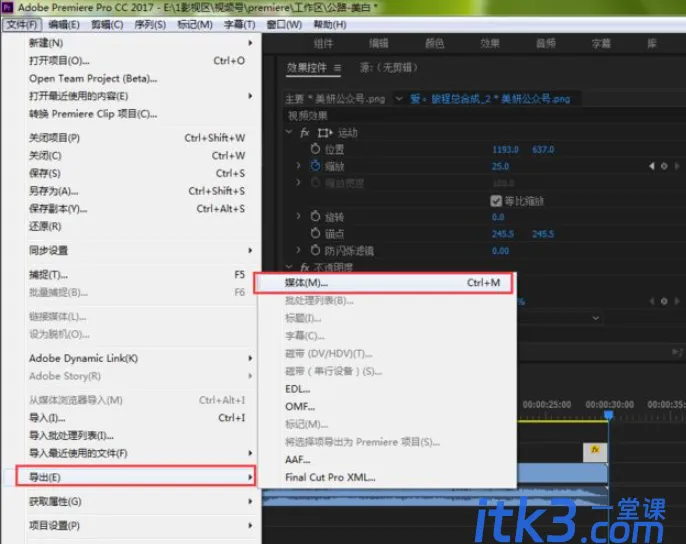Add 缩放 keyframe diamond button
Screen dimensions: 686x544
coord(664,166)
